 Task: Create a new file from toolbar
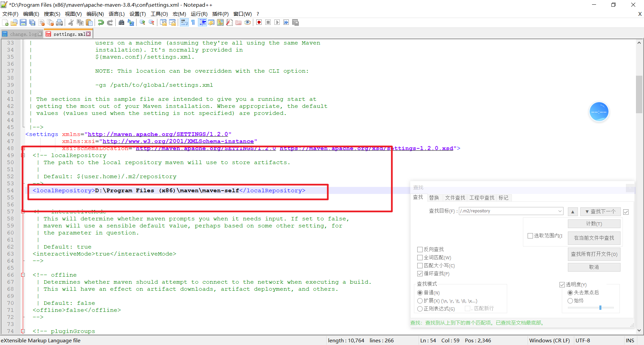click(x=5, y=22)
